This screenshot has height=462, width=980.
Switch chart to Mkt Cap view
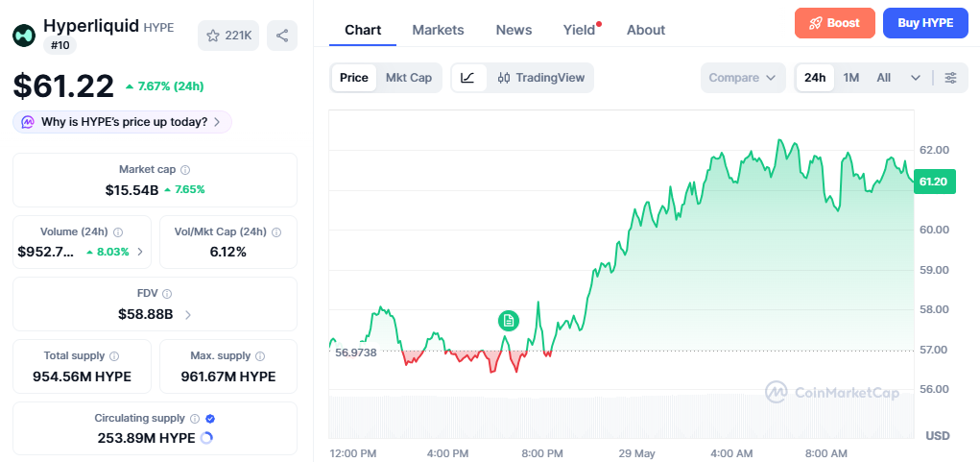pos(409,78)
